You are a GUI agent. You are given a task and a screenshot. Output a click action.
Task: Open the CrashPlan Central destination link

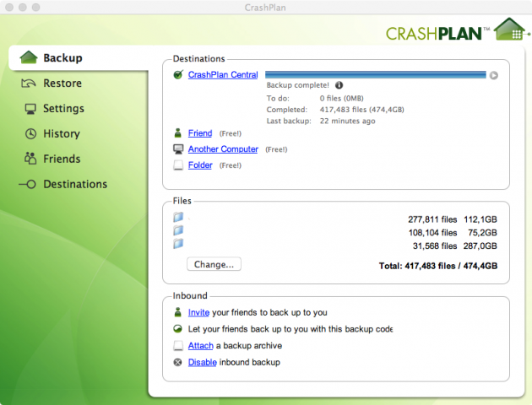coord(223,75)
